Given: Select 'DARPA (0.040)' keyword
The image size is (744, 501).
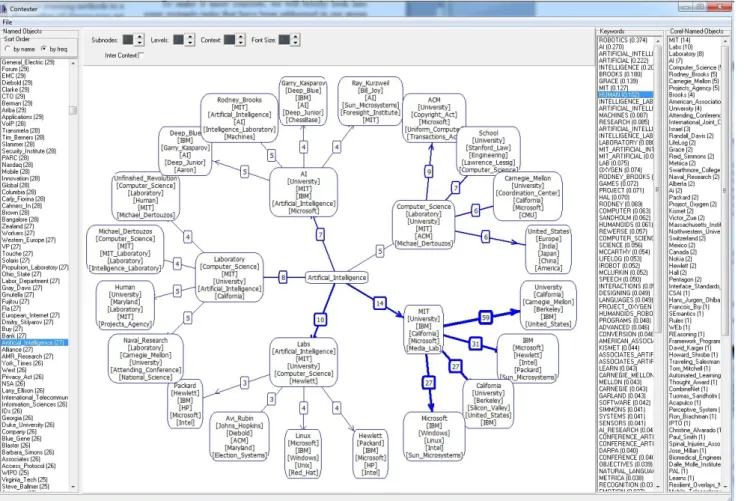Looking at the screenshot, I should click(618, 450).
